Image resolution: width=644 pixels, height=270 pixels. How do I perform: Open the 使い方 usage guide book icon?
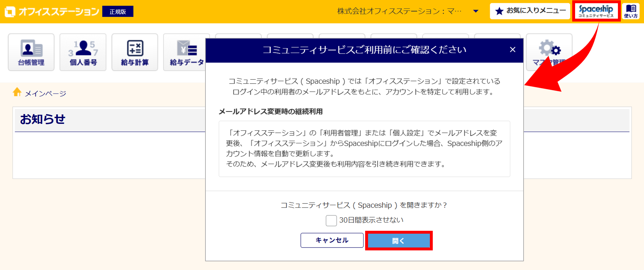[x=631, y=11]
